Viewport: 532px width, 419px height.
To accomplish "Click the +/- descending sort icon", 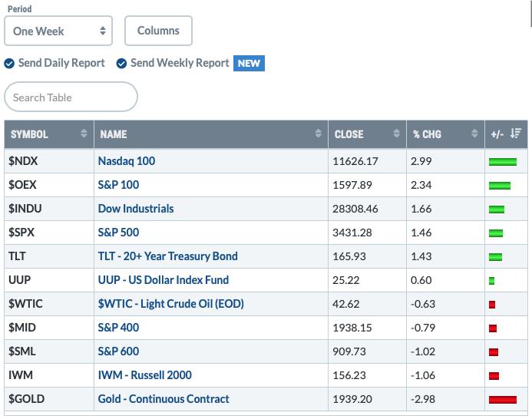I will [x=516, y=134].
